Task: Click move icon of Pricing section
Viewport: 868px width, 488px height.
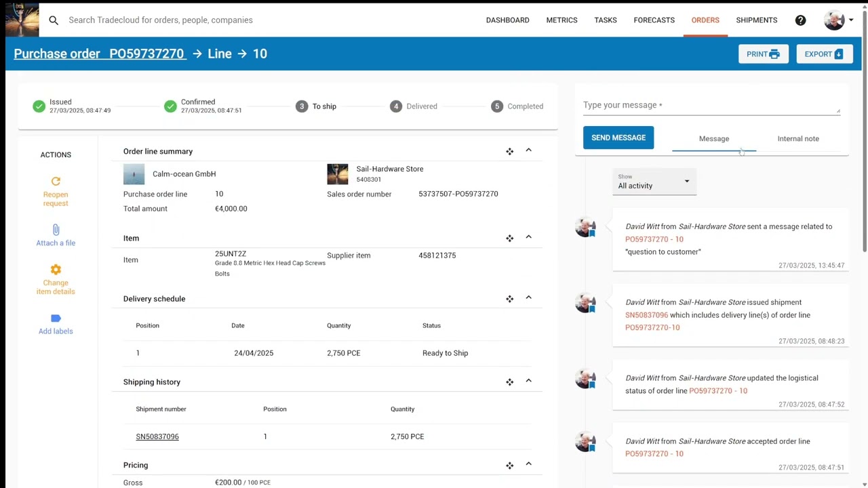Action: [509, 466]
